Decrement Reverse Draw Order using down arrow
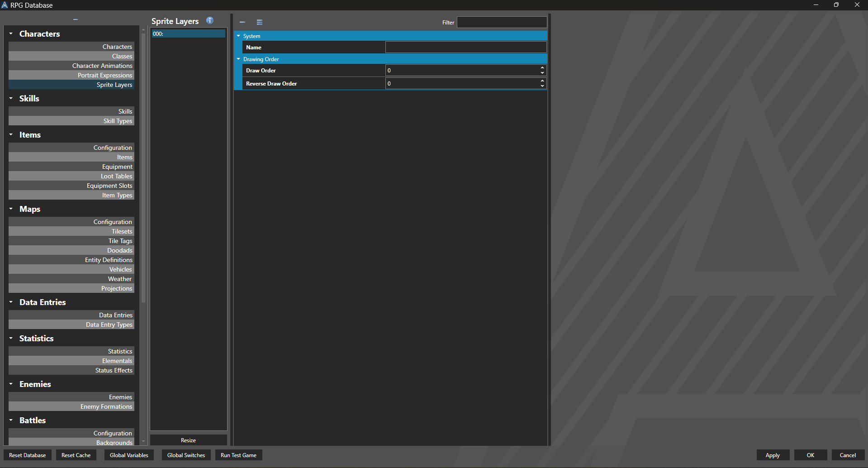 542,86
